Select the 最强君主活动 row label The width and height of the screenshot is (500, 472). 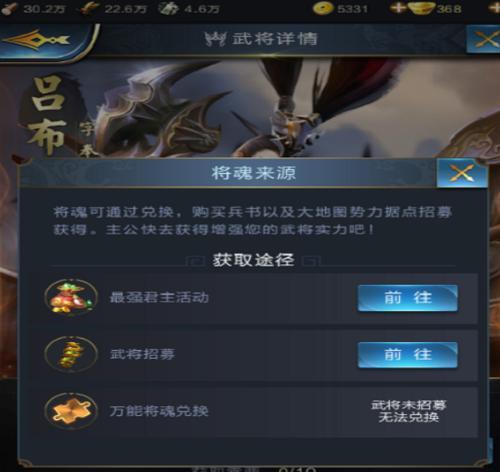coord(159,297)
